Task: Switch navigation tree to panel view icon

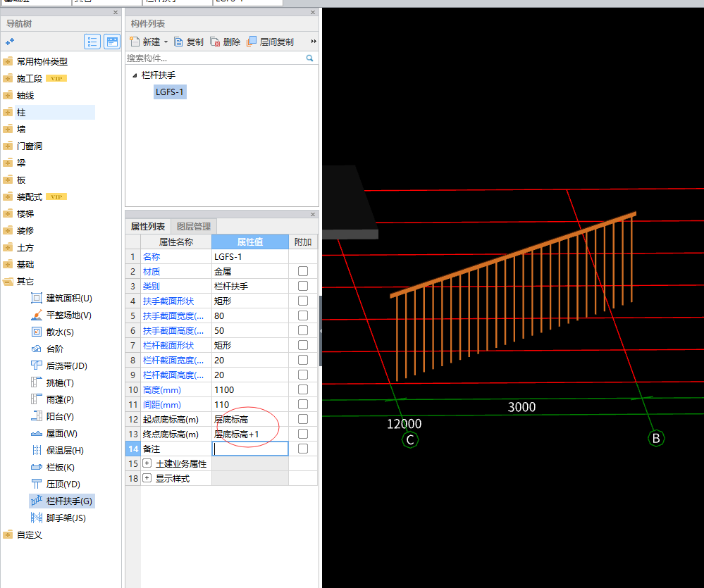Action: pyautogui.click(x=112, y=42)
